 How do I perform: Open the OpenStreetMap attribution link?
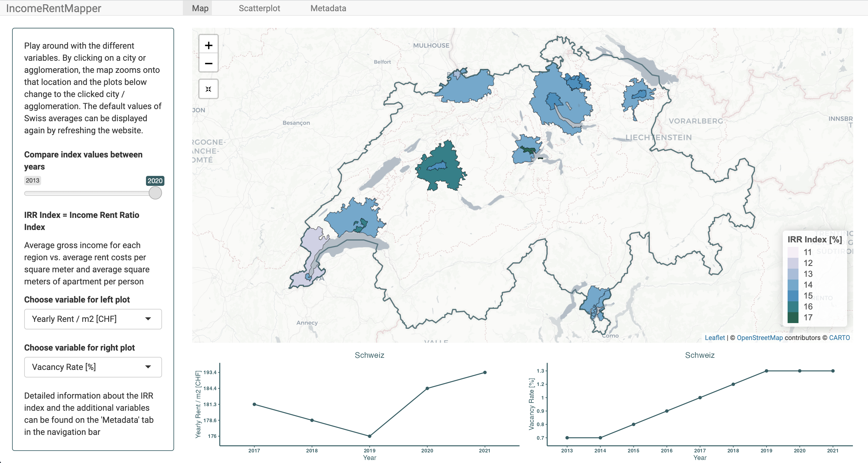tap(759, 338)
